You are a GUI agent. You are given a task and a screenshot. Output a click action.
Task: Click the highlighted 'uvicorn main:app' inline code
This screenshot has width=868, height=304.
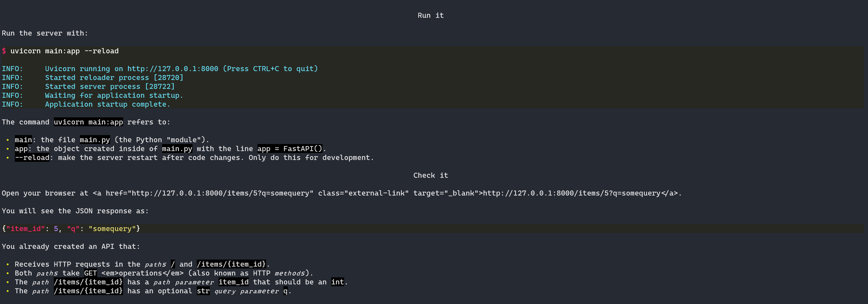(88, 122)
